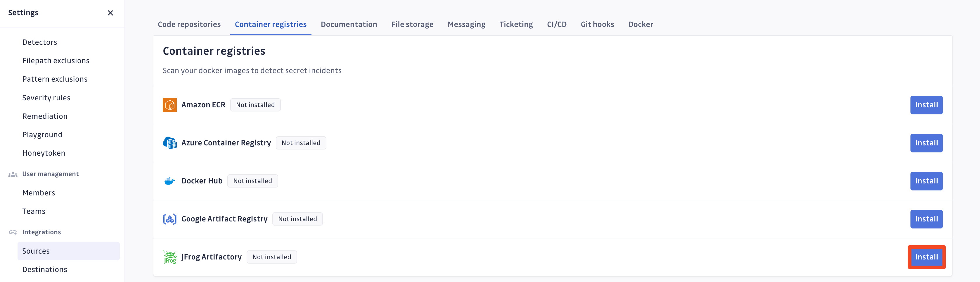Open the Documentation tab
The height and width of the screenshot is (282, 980).
click(x=349, y=24)
